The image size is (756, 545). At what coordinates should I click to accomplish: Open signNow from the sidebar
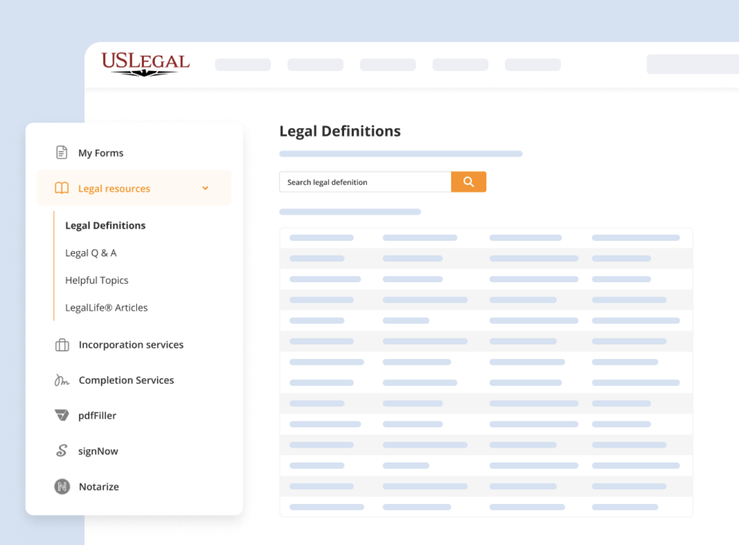(x=98, y=451)
